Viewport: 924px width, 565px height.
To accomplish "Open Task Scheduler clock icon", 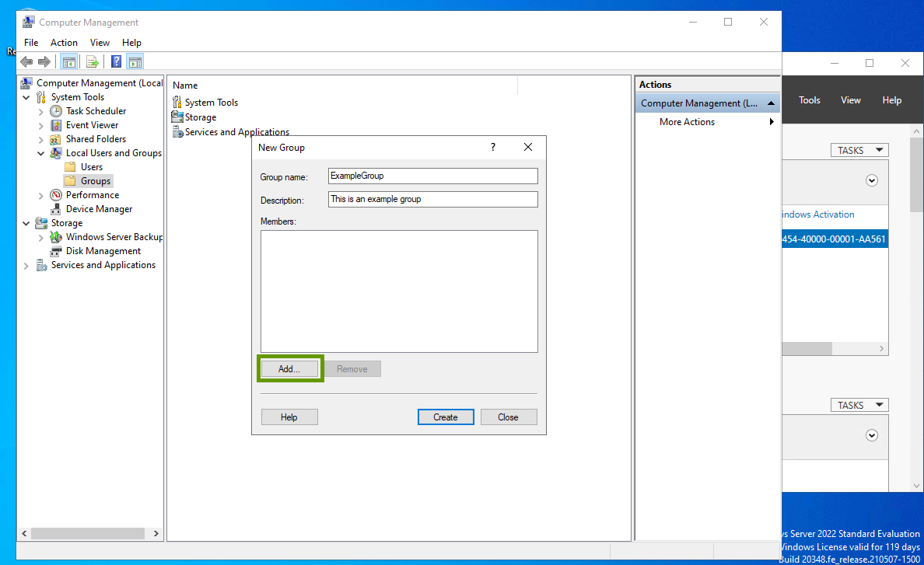I will (56, 111).
